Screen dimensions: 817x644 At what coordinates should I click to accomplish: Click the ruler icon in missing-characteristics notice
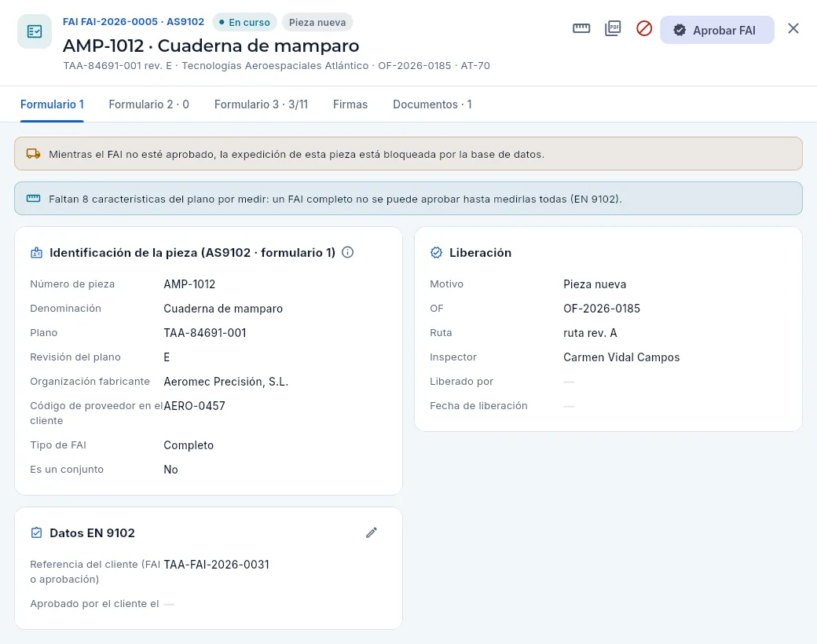tap(33, 199)
